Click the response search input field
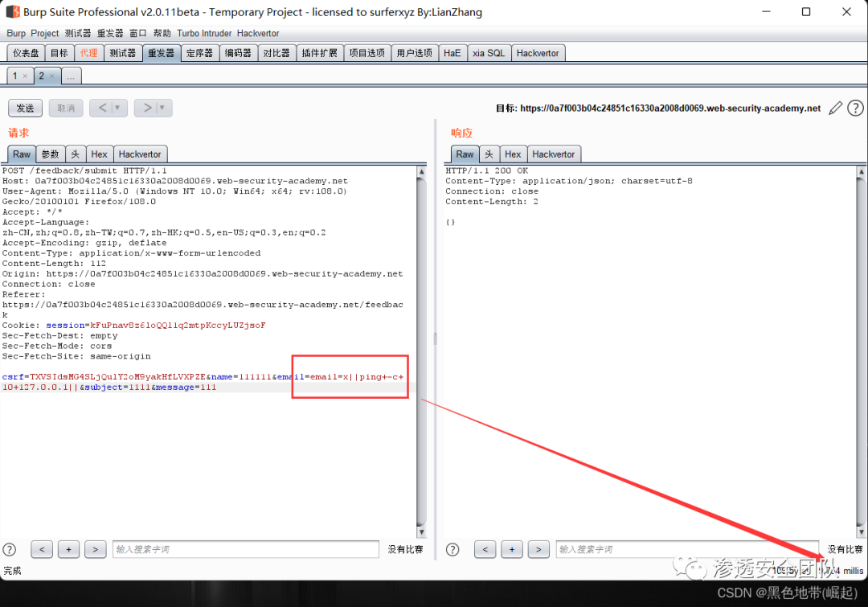This screenshot has height=607, width=868. 687,549
